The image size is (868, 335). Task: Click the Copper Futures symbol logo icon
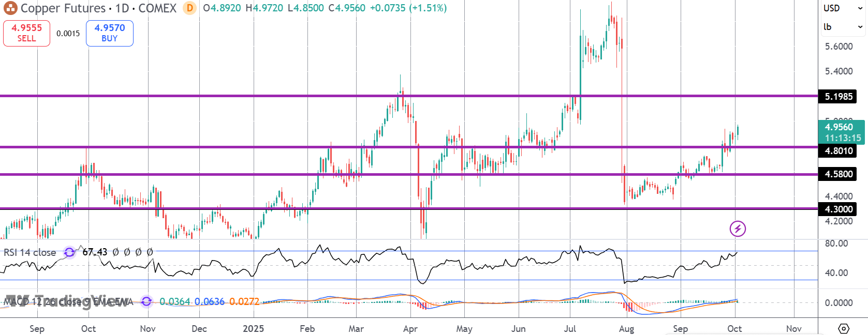click(x=10, y=8)
